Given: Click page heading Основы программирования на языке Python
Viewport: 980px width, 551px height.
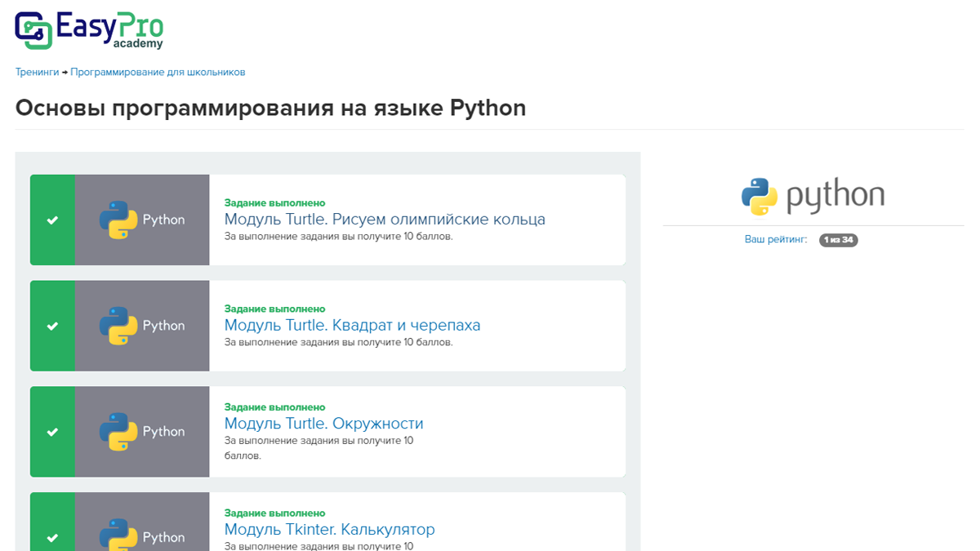Looking at the screenshot, I should click(x=270, y=108).
